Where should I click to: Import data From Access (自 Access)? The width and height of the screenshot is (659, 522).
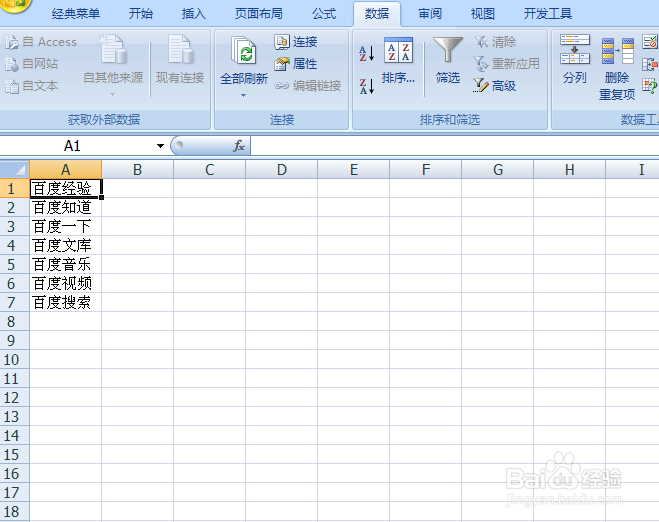pyautogui.click(x=40, y=42)
